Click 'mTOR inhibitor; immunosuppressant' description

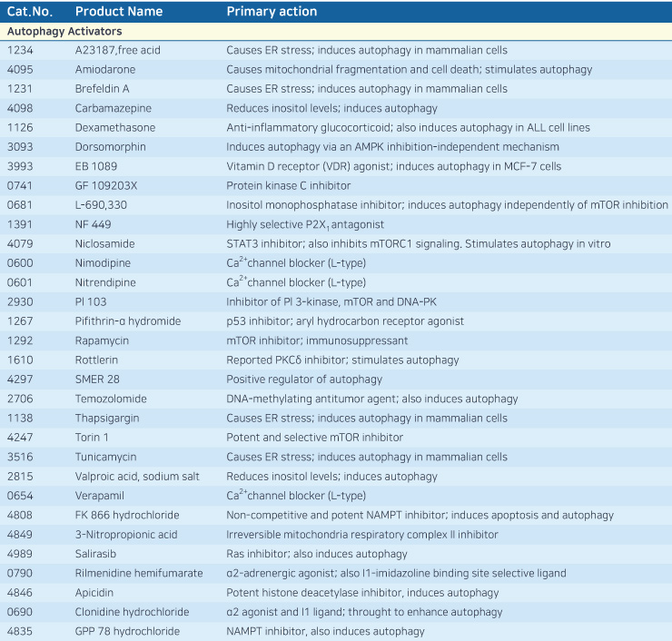tap(317, 340)
